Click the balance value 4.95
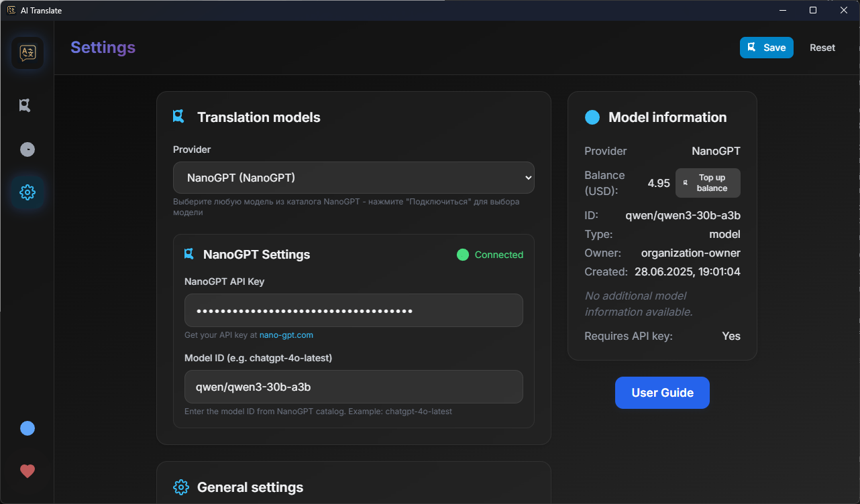 click(x=659, y=183)
